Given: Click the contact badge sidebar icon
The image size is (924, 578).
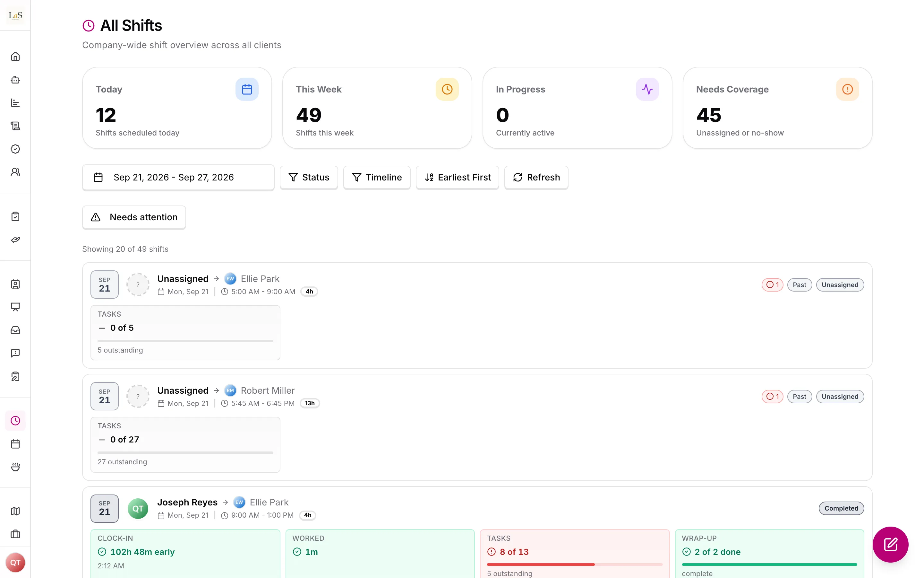Looking at the screenshot, I should point(15,284).
